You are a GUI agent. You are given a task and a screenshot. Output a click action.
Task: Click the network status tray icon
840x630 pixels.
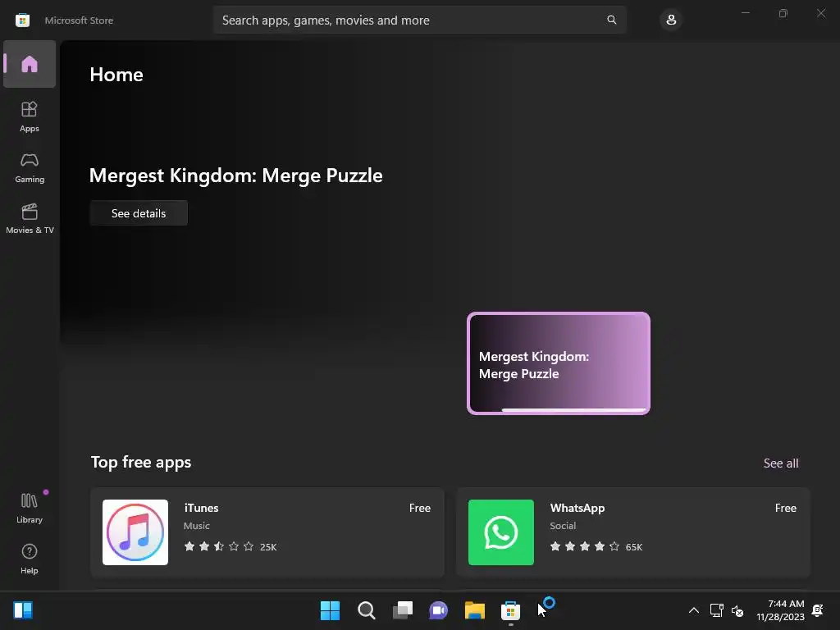[716, 610]
